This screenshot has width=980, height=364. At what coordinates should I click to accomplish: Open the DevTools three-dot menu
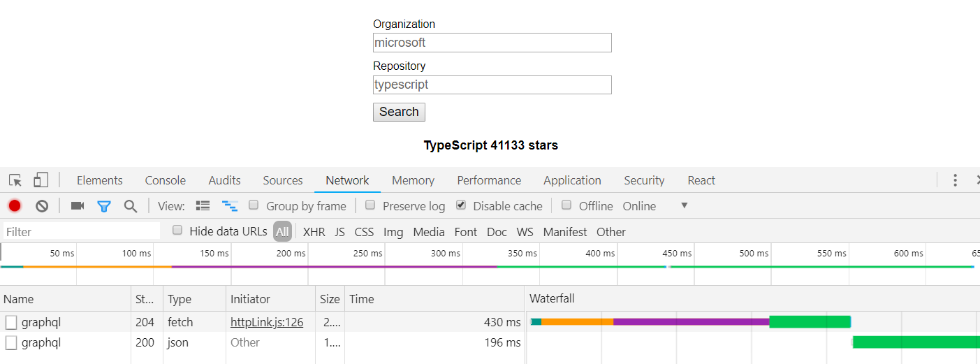(955, 180)
